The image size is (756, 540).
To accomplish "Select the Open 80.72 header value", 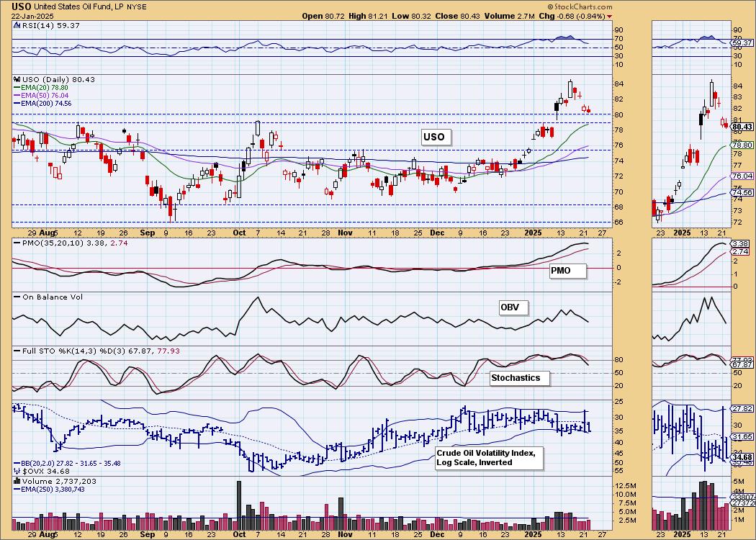I will [x=323, y=16].
